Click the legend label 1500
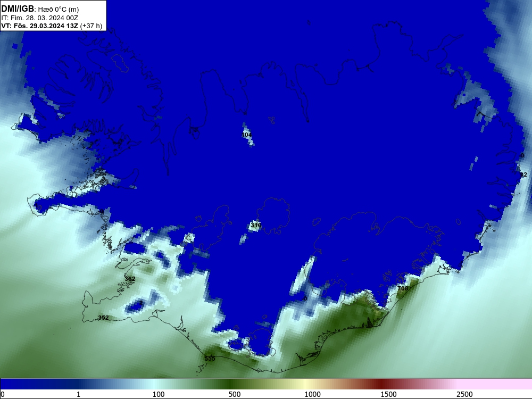Viewport: 532px width, 399px height. coord(388,394)
